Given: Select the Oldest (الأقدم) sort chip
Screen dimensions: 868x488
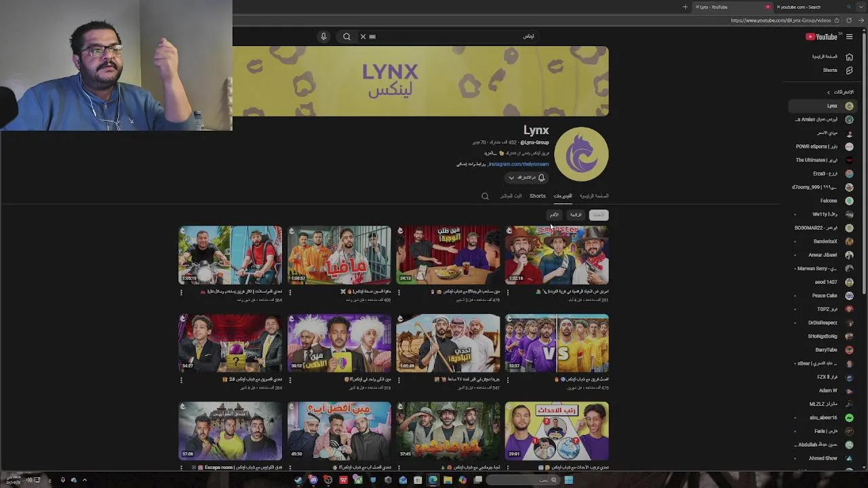Looking at the screenshot, I should tap(554, 215).
